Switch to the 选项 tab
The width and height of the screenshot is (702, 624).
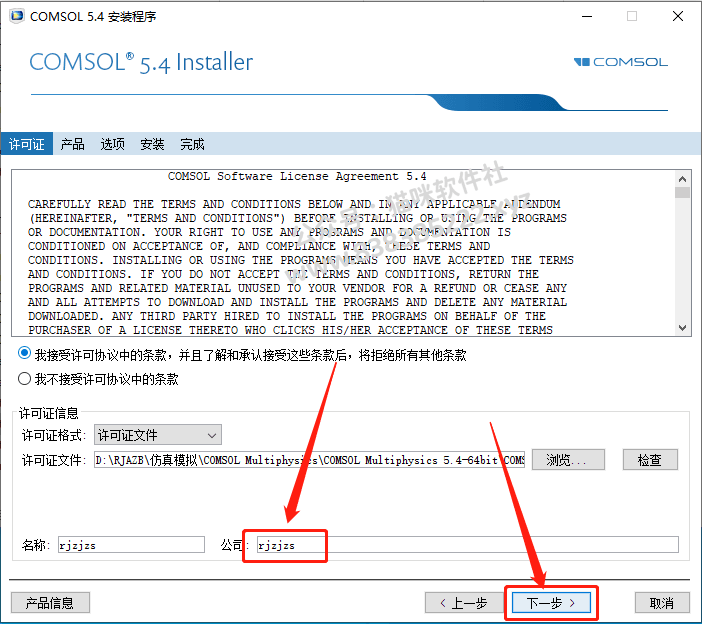112,144
